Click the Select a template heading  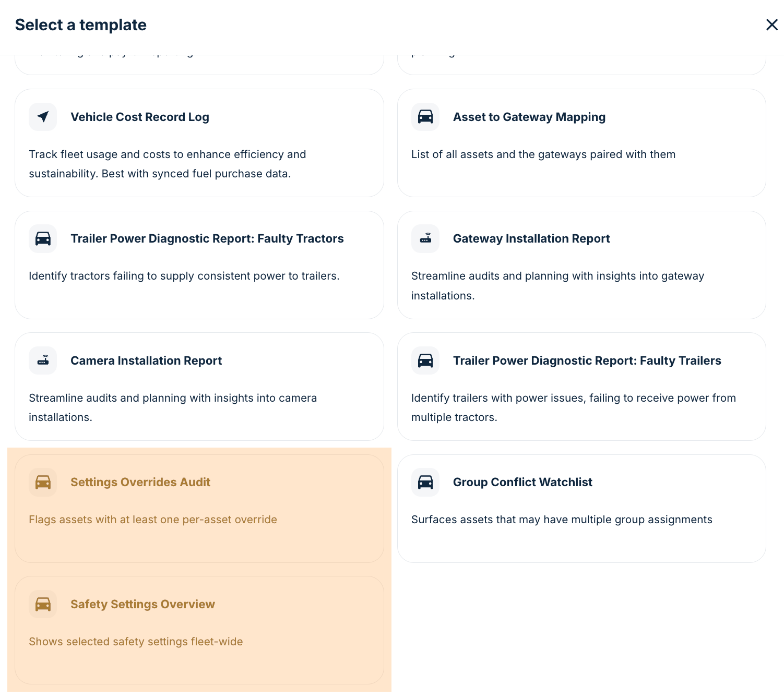[x=81, y=25]
